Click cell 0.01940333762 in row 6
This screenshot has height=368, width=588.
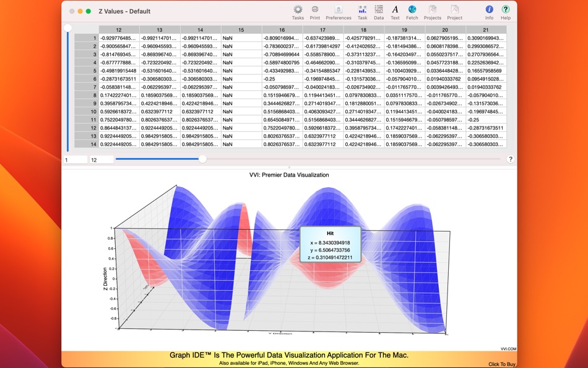(445, 79)
